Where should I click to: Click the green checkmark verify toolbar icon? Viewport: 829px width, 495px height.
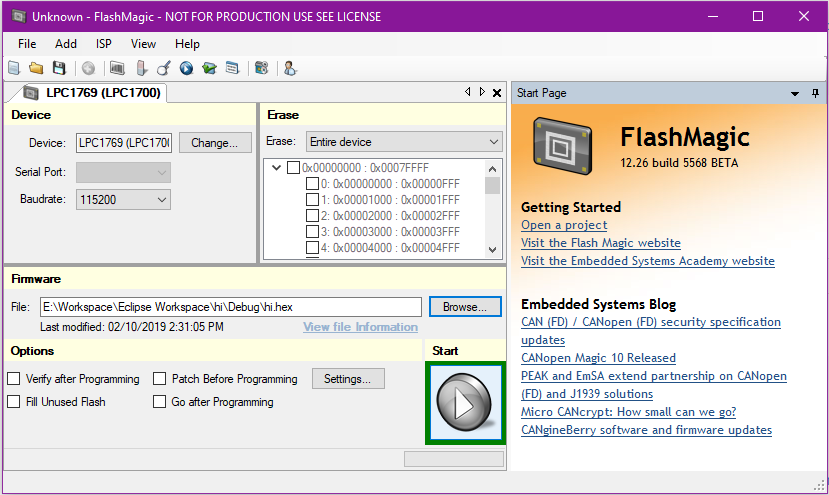[x=209, y=68]
